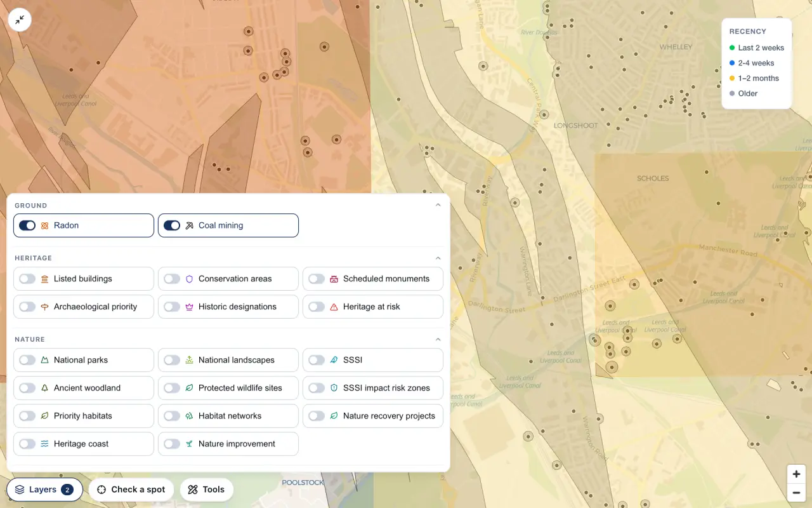This screenshot has height=508, width=812.
Task: Click the green Last 2 weeks dot
Action: tap(732, 48)
